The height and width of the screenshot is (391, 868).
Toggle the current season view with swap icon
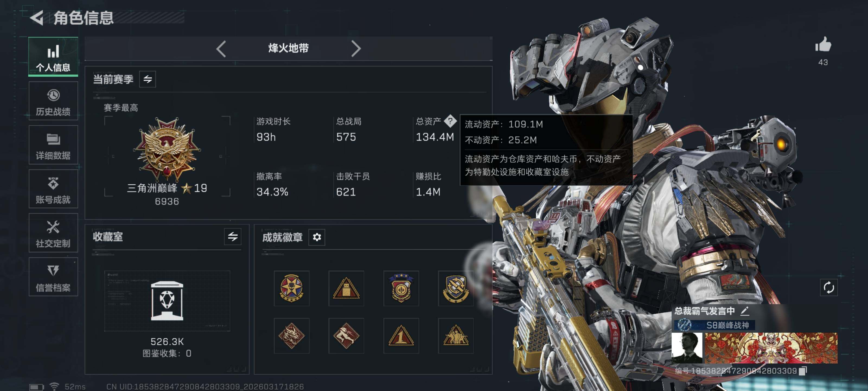tap(148, 79)
